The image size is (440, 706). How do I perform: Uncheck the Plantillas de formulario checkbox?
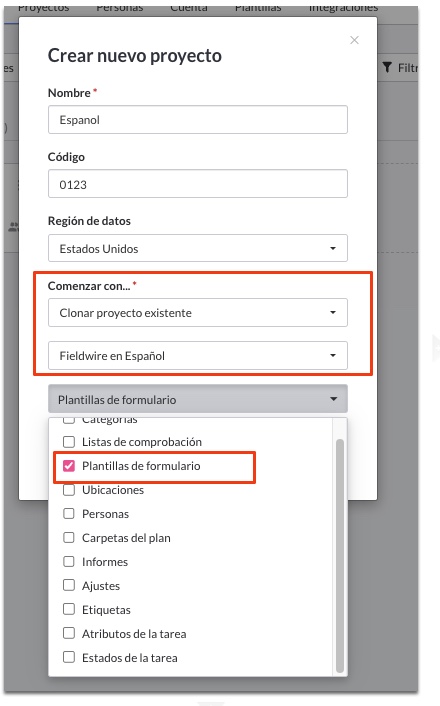(69, 466)
